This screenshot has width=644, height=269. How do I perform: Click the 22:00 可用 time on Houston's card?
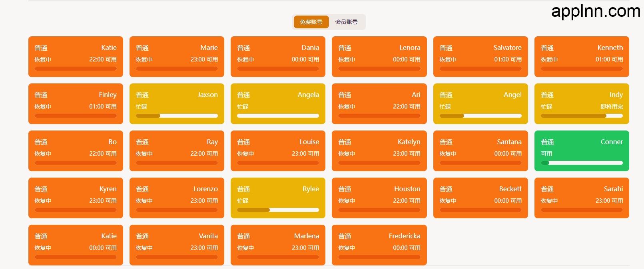coord(407,201)
